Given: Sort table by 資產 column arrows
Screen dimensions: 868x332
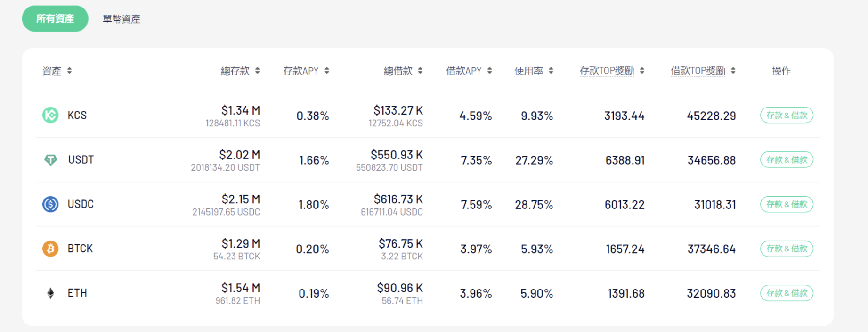Looking at the screenshot, I should click(69, 71).
